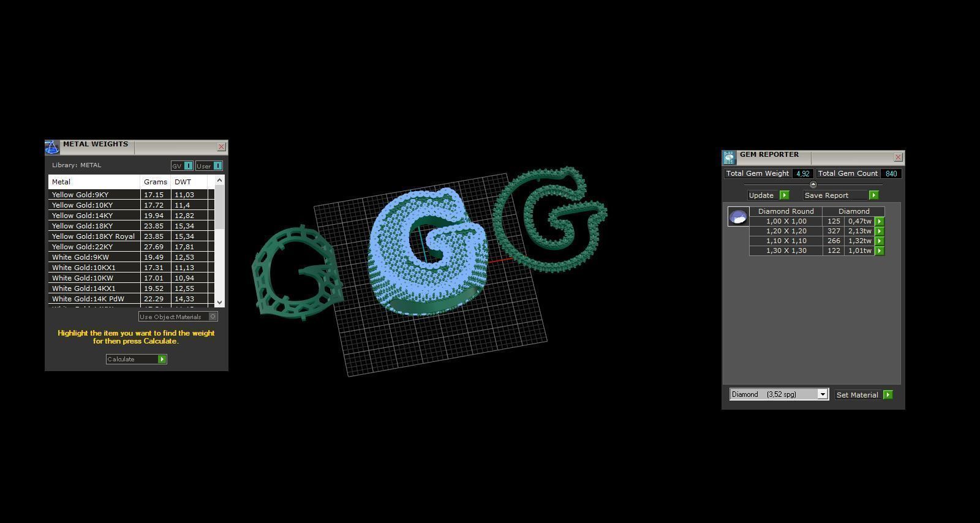Toggle the User library switch
This screenshot has width=980, height=523.
pos(209,166)
